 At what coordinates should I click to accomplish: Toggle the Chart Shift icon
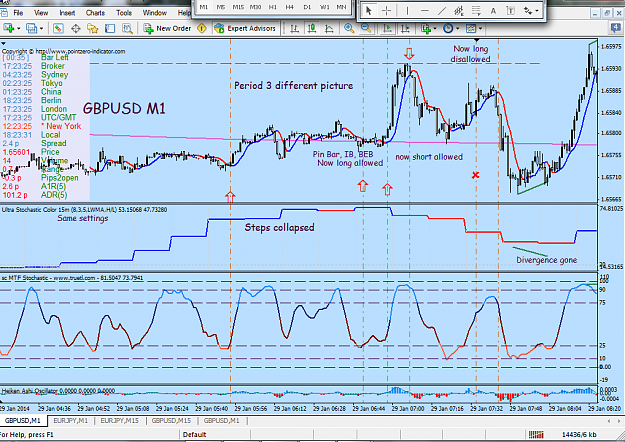pos(405,28)
